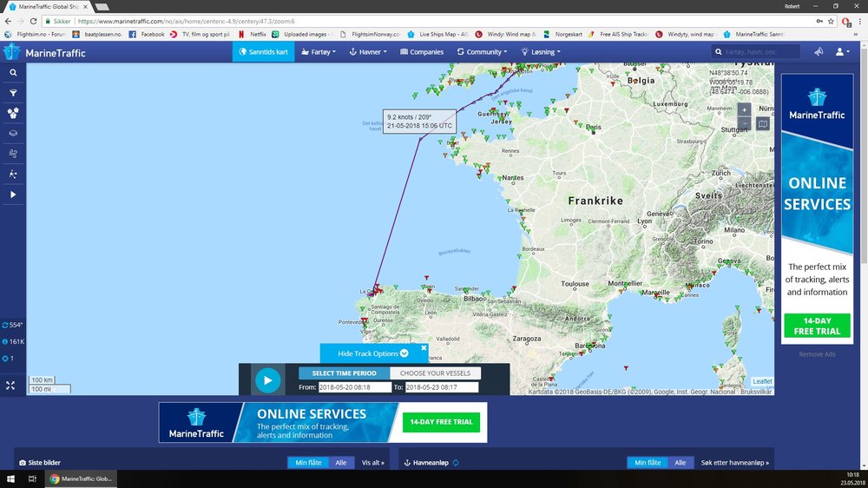Image resolution: width=868 pixels, height=488 pixels.
Task: Zoom out on the map
Action: [745, 123]
